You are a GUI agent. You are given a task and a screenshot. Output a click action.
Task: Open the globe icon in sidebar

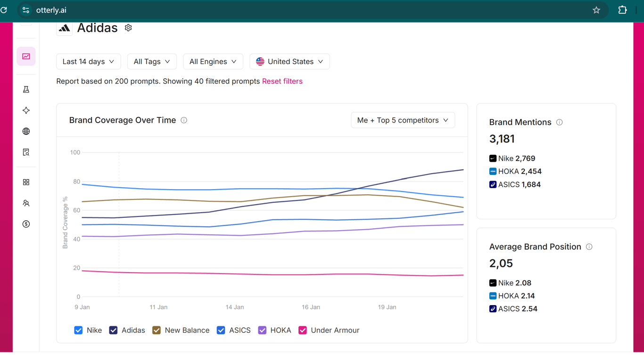[26, 132]
